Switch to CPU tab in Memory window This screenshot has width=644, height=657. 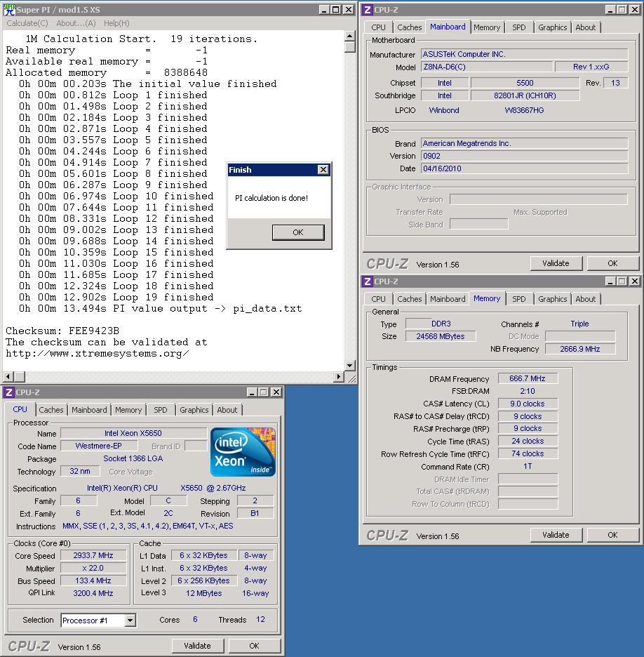[x=378, y=299]
